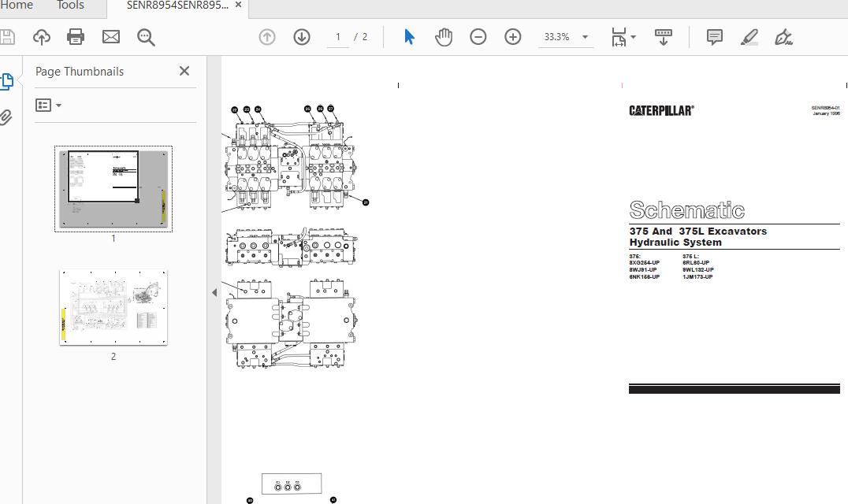The width and height of the screenshot is (848, 504).
Task: Select page 2 thumbnail
Action: [113, 307]
